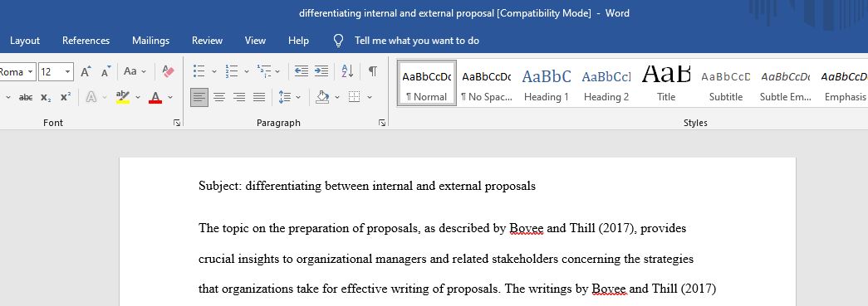Viewport: 868px width, 306px height.
Task: Justify the paragraph text
Action: (259, 97)
